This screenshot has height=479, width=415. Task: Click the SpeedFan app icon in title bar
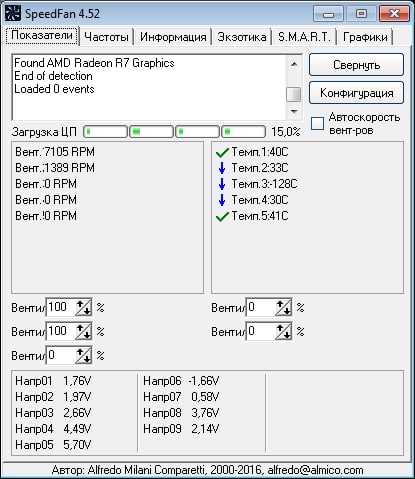click(13, 13)
